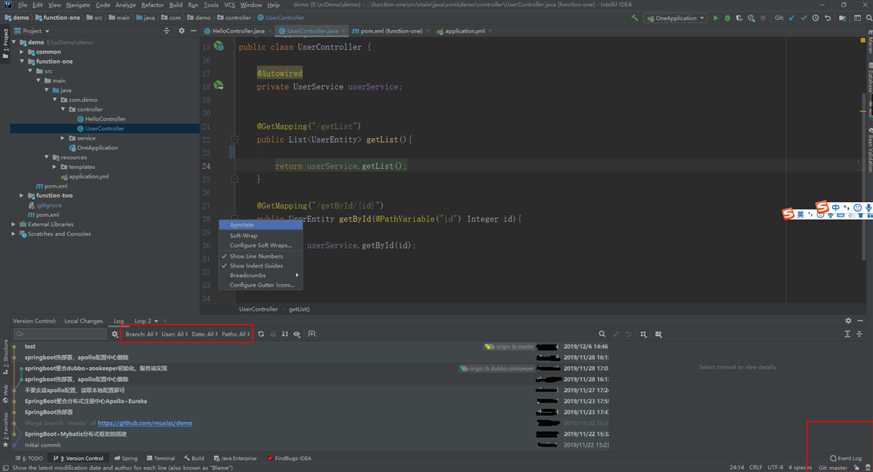873x472 pixels.
Task: Click the refresh icon in the VCS log
Action: pyautogui.click(x=261, y=334)
